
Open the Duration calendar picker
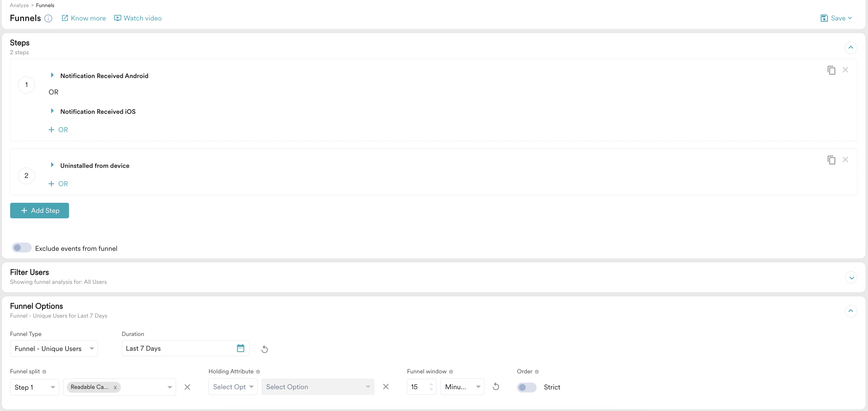pos(240,348)
